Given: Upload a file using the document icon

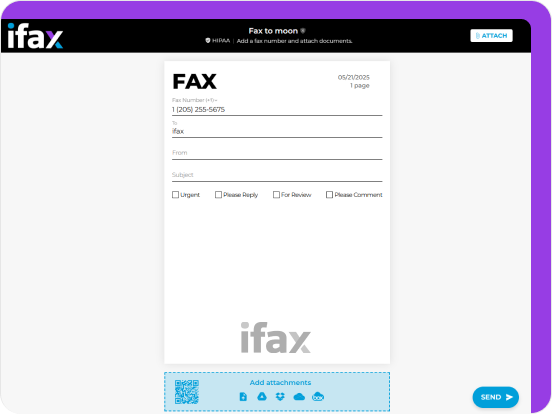Looking at the screenshot, I should [x=243, y=397].
